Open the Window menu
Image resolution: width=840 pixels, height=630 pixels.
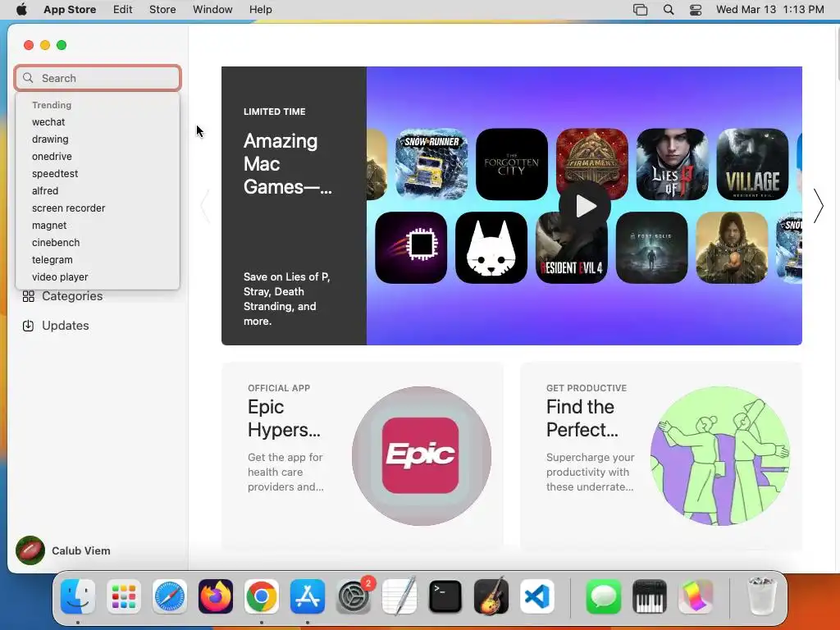pyautogui.click(x=212, y=10)
